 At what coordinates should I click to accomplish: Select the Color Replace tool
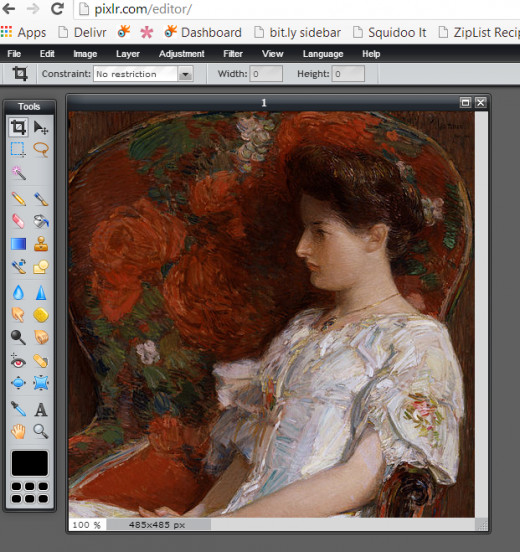click(x=18, y=266)
